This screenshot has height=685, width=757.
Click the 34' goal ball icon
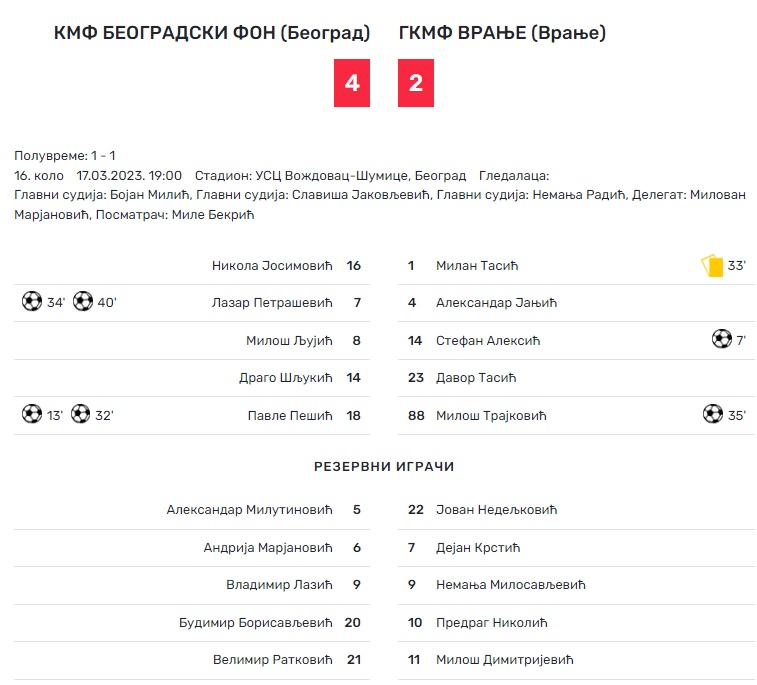pos(32,301)
